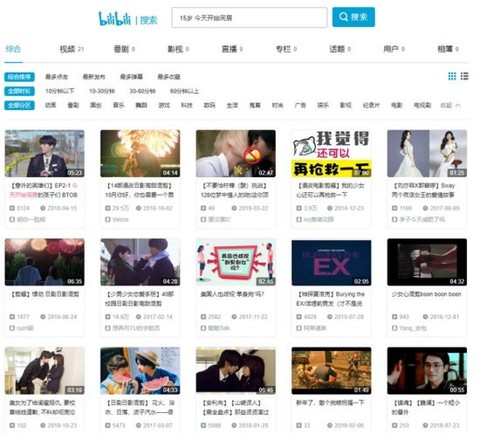480x434 pixels.
Task: Filter duration to 30-60分钟
Action: point(142,91)
